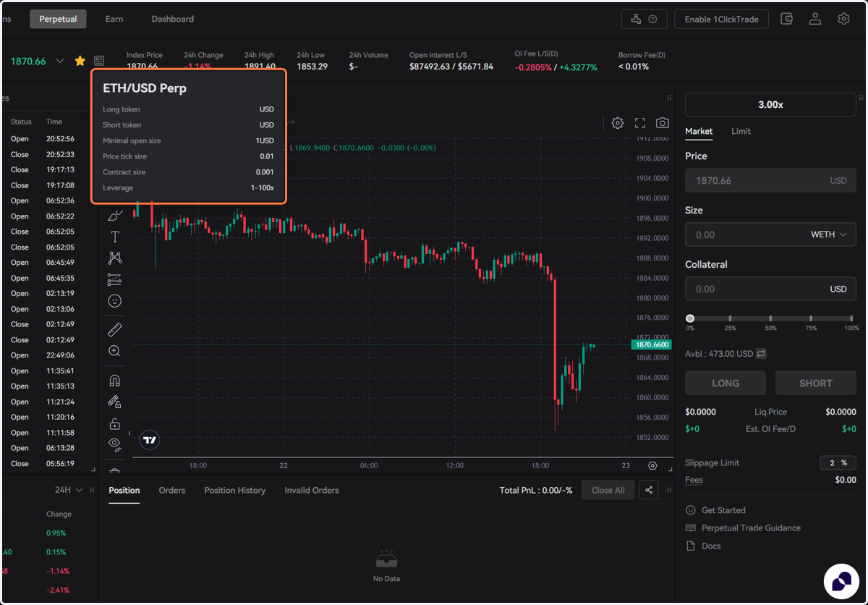Screen dimensions: 868x605
Task: Open the prediction and measurement tools
Action: [115, 279]
